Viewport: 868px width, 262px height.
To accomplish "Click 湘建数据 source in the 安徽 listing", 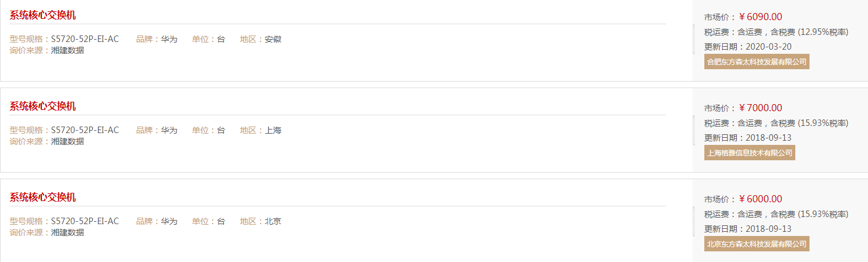I will click(x=67, y=50).
